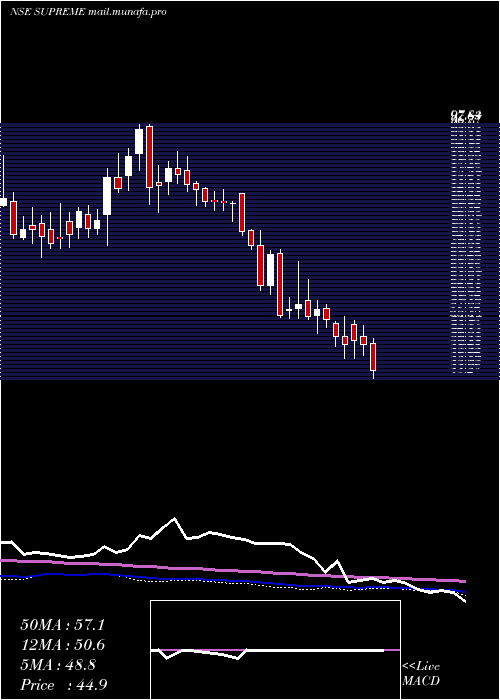Click the 5MA : 48.8 value
This screenshot has width=500, height=700.
pos(58,665)
